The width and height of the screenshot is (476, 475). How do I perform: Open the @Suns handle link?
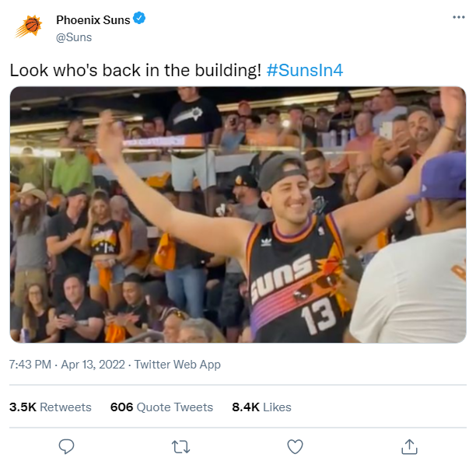[x=74, y=37]
